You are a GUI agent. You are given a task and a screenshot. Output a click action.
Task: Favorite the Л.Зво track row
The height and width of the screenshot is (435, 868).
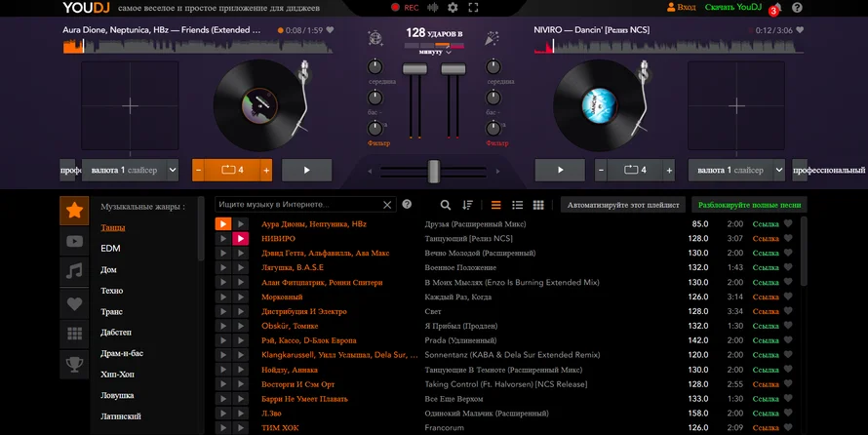coord(788,413)
